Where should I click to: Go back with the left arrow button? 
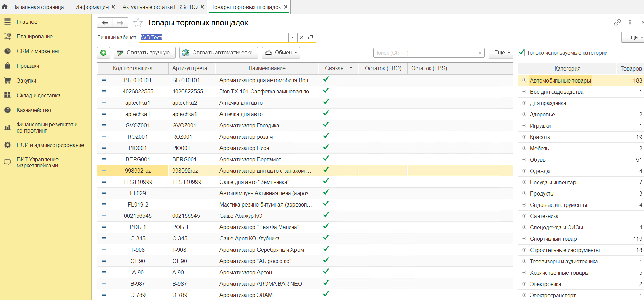105,23
